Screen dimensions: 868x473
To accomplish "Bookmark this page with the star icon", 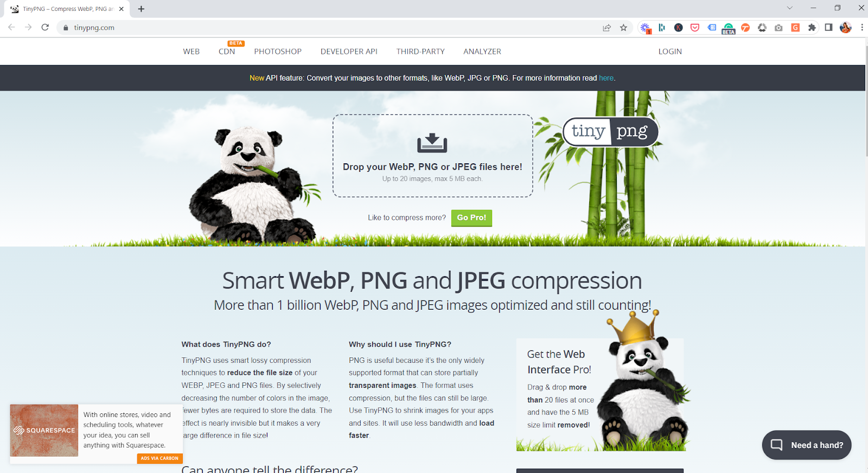I will pos(623,28).
